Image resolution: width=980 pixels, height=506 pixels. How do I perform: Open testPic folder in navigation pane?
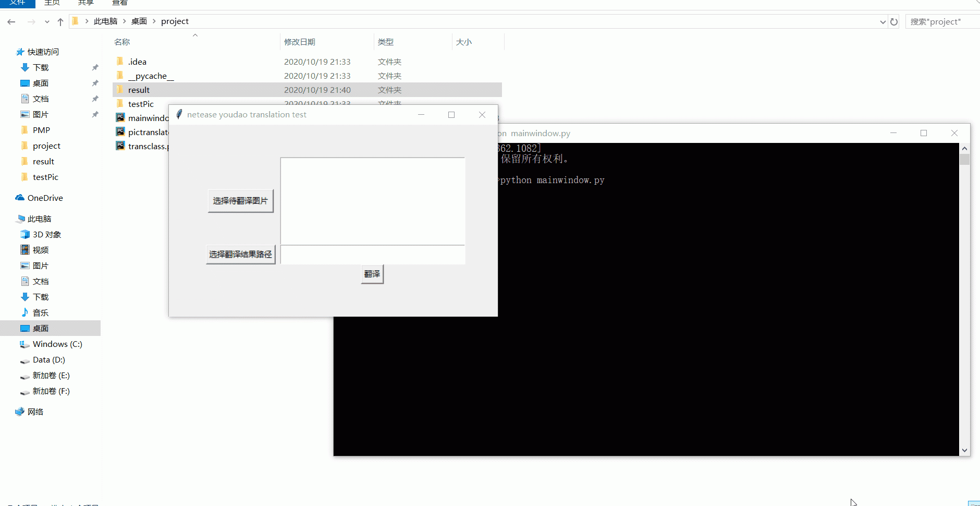click(x=45, y=177)
